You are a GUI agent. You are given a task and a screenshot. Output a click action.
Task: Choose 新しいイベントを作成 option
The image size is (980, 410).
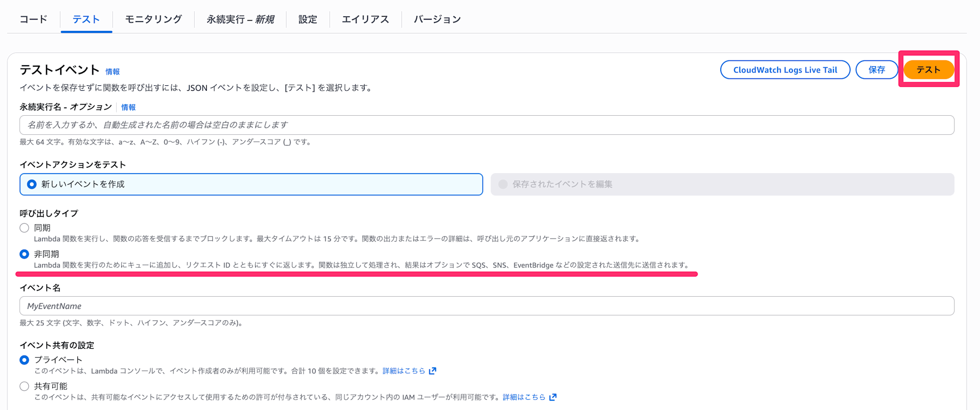point(32,184)
